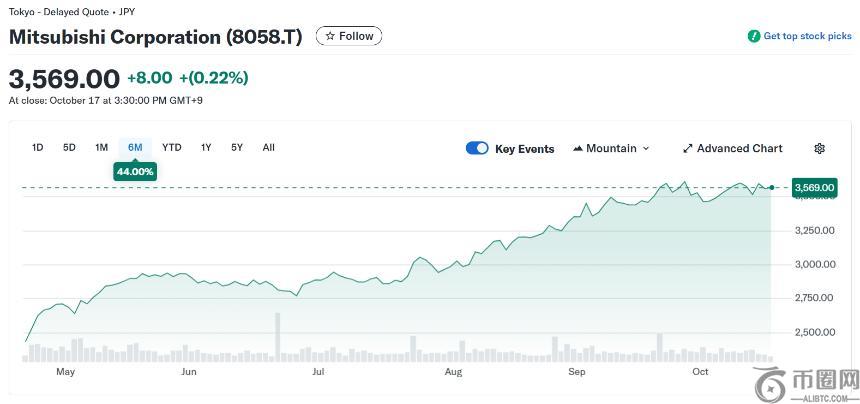Open the Get top stock picks link
Image resolution: width=860 pixels, height=404 pixels.
coord(807,36)
